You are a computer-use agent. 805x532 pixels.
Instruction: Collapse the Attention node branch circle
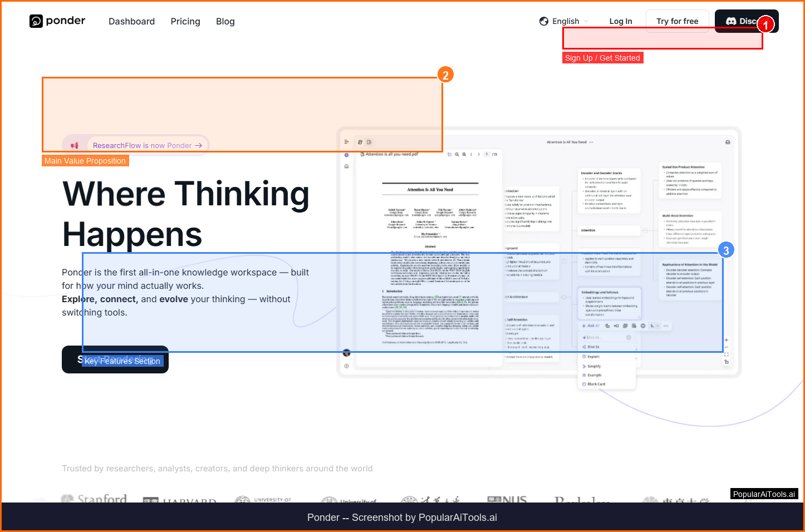pyautogui.click(x=645, y=230)
